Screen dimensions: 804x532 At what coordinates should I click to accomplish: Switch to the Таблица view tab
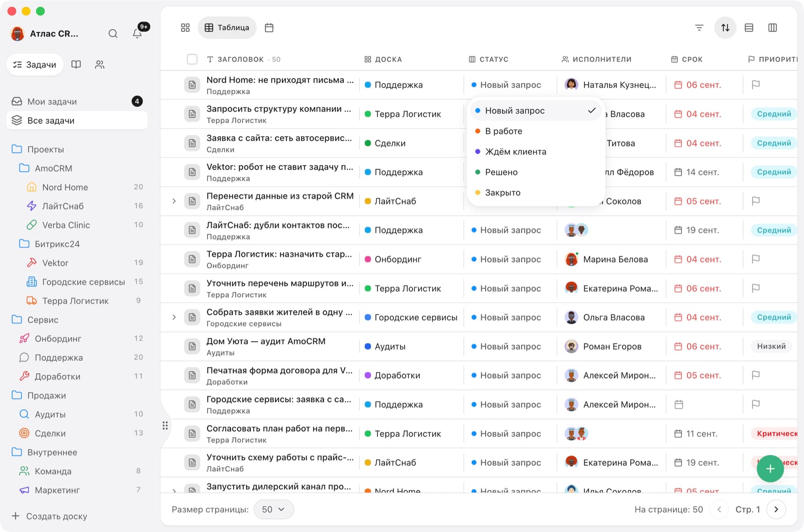click(227, 28)
